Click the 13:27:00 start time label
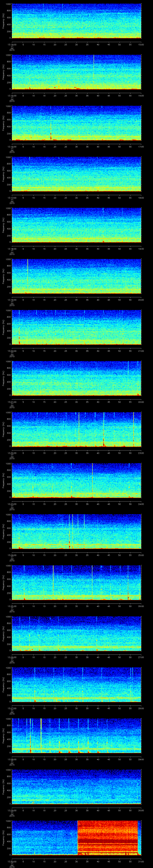This screenshot has width=153, height=868. point(12,708)
